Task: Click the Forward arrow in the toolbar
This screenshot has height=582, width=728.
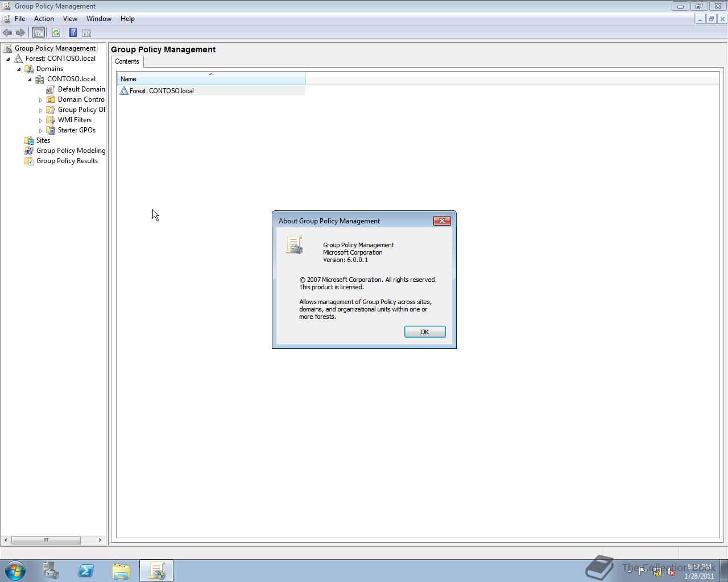Action: tap(20, 33)
